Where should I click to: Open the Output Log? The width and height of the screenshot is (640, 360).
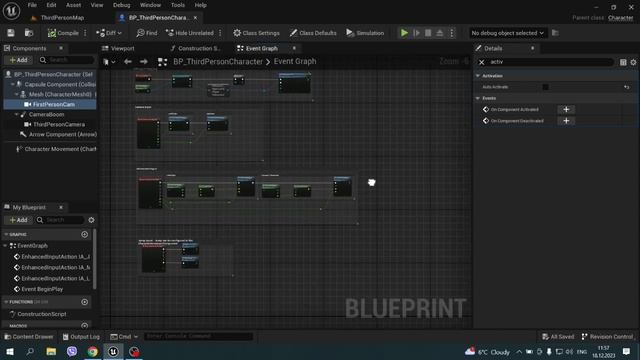(x=81, y=337)
